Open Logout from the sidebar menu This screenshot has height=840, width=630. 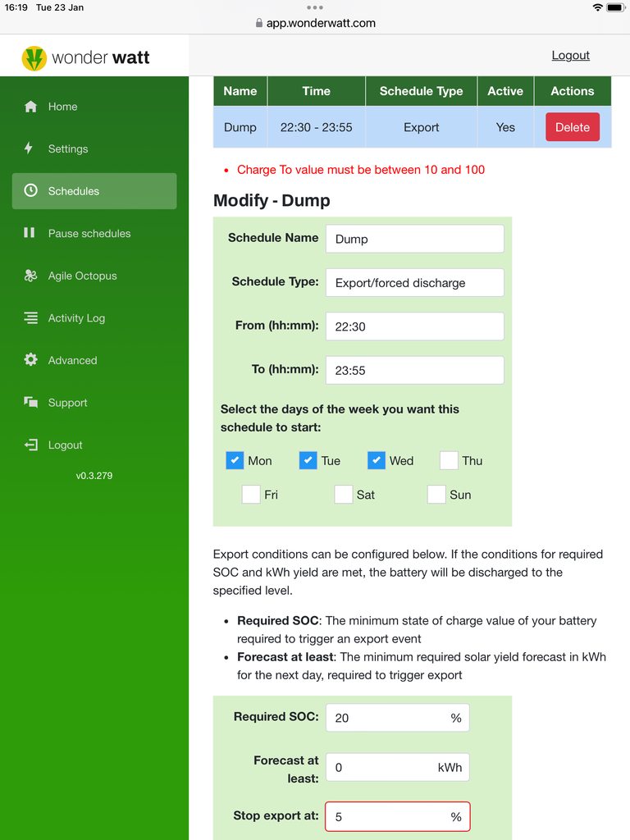tap(65, 445)
